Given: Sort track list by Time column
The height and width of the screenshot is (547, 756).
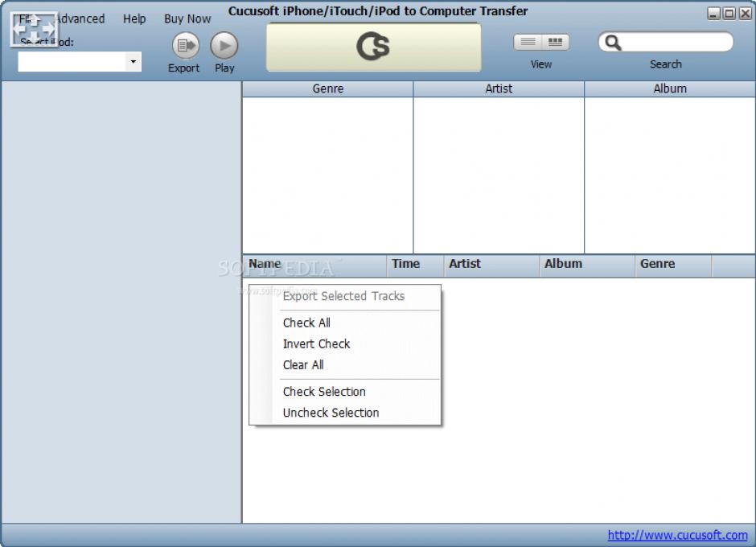Looking at the screenshot, I should coord(415,265).
